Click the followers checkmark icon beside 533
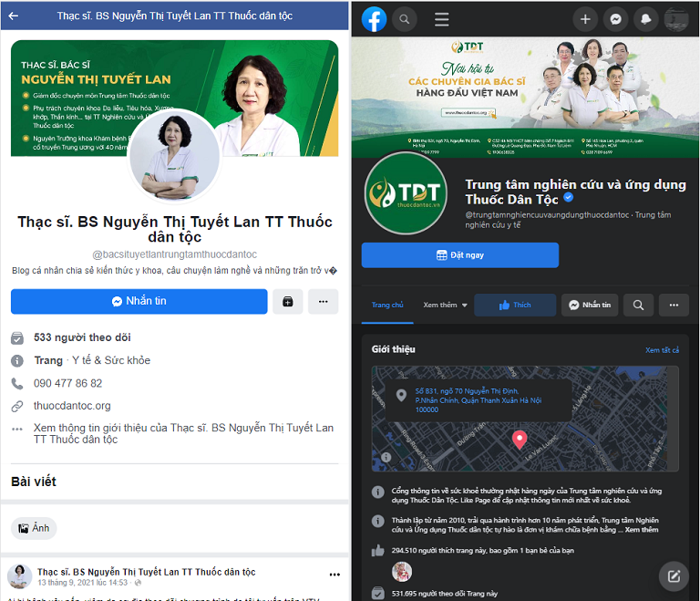The height and width of the screenshot is (601, 700). click(17, 338)
